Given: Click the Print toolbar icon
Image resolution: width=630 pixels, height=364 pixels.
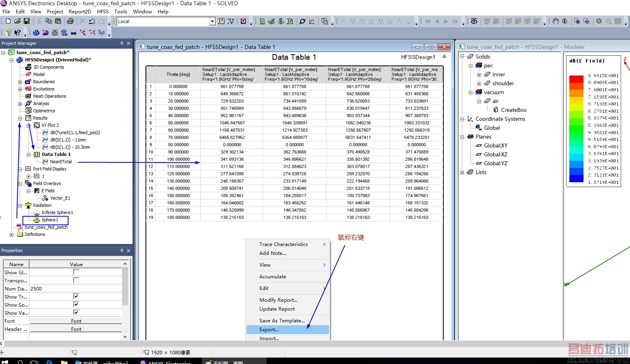Looking at the screenshot, I should (70, 21).
